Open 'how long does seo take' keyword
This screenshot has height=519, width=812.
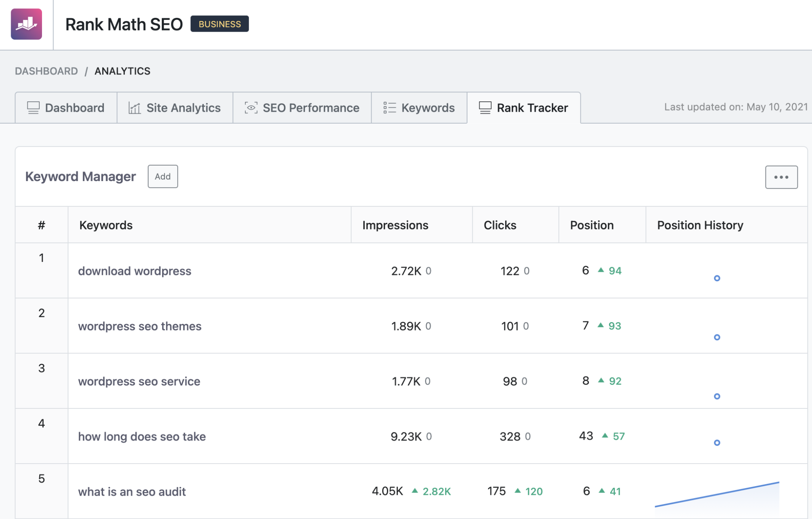pyautogui.click(x=142, y=436)
